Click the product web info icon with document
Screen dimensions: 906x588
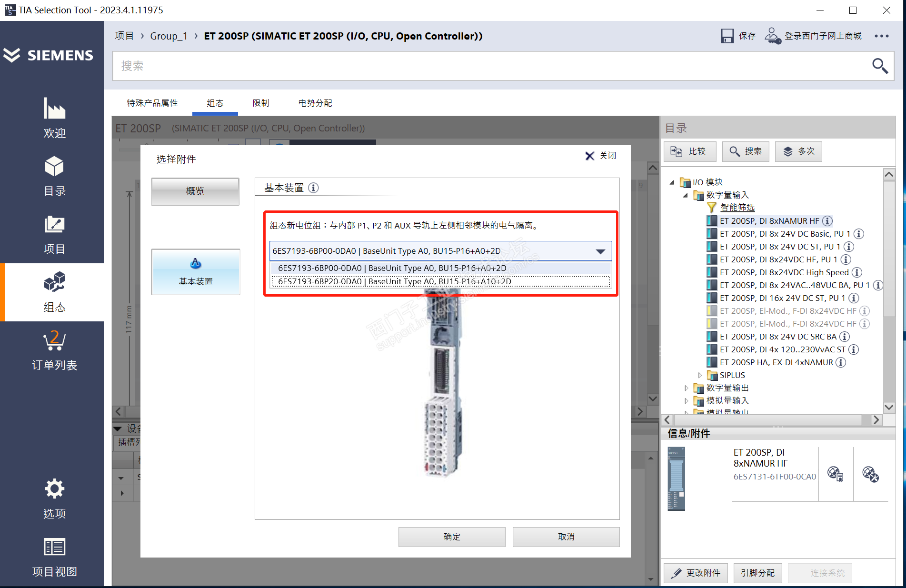(x=836, y=474)
